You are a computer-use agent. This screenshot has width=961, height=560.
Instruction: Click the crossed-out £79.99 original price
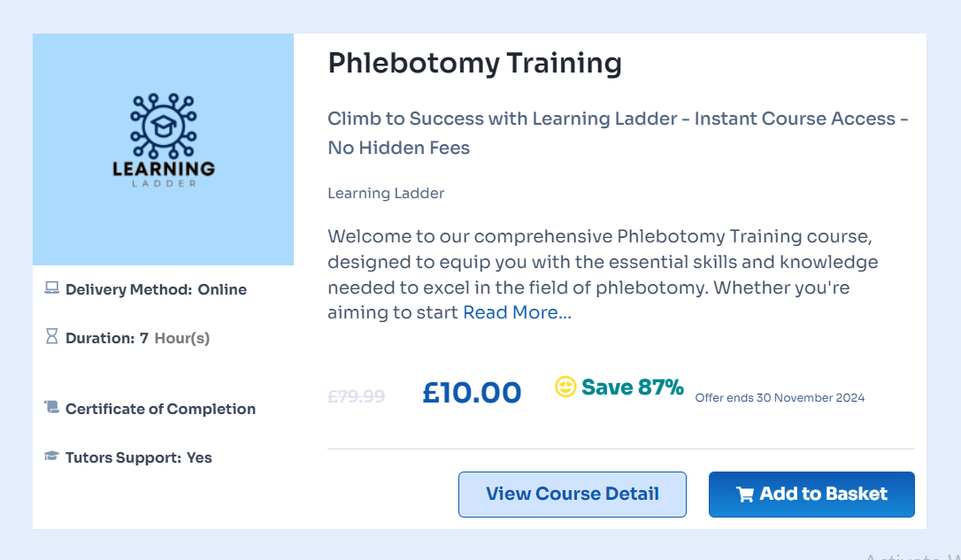coord(356,396)
